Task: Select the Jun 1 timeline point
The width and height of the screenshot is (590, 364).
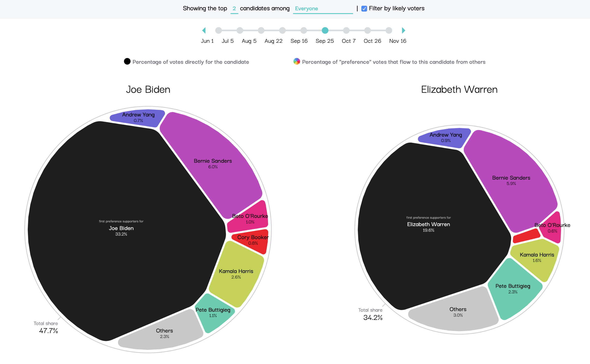Action: click(218, 30)
